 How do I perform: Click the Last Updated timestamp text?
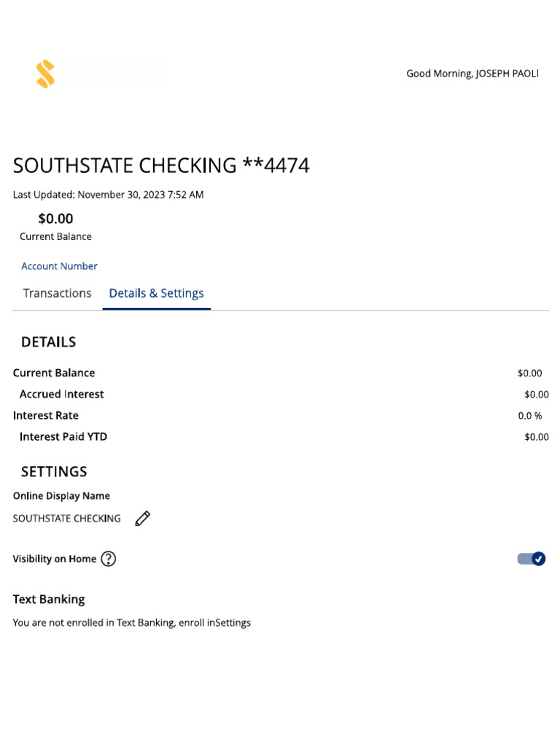click(x=108, y=195)
